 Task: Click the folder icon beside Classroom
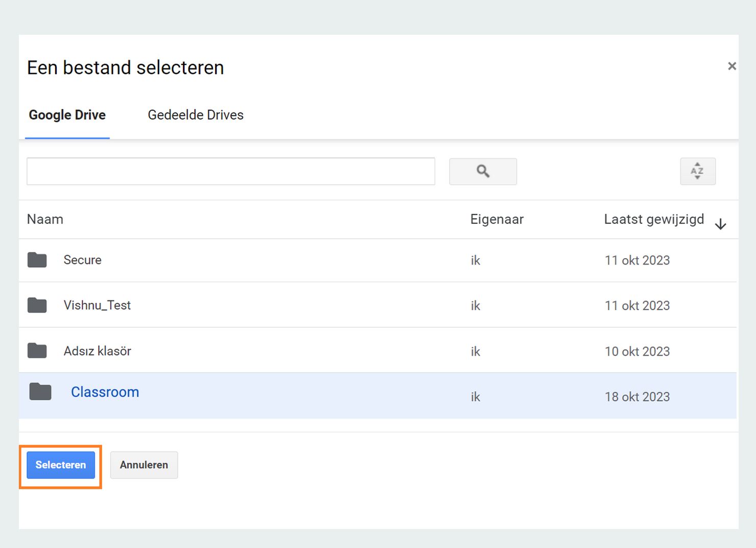pos(40,392)
